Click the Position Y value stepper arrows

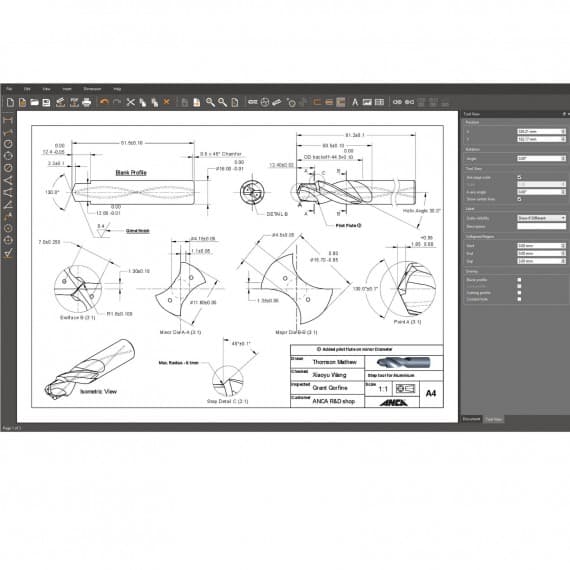point(563,139)
